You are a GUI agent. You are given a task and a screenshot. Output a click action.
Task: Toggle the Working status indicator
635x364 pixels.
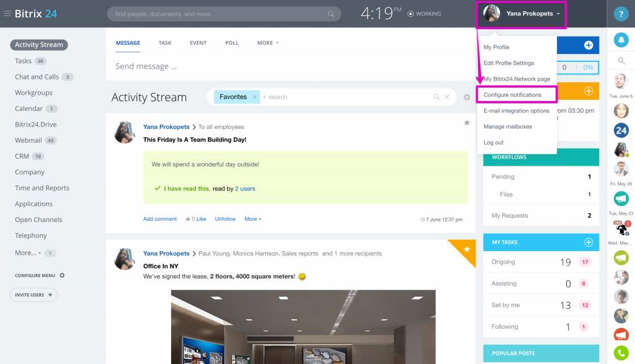[424, 14]
